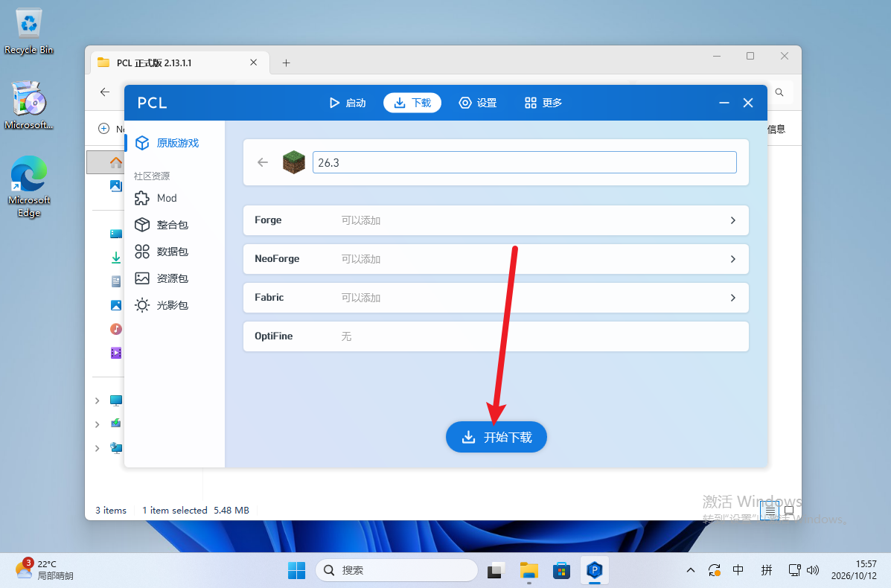Open the Mod section in PCL sidebar
Screen dimensions: 891x588
tap(156, 198)
